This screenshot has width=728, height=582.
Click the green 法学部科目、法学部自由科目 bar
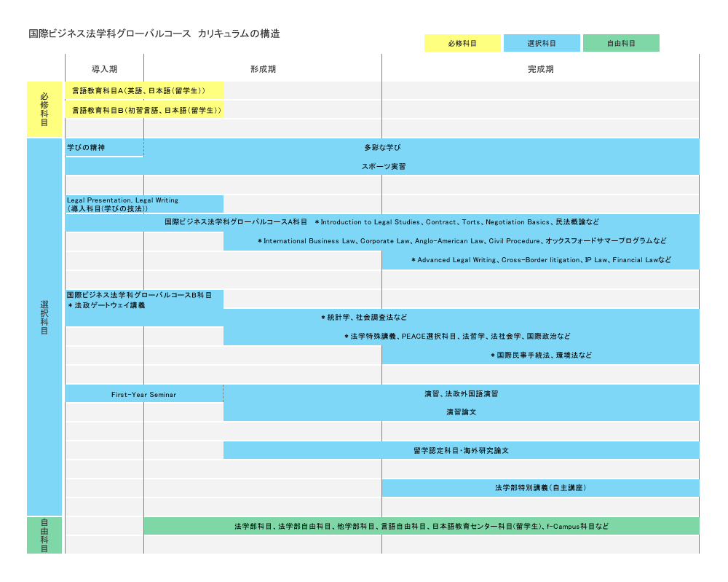point(422,526)
